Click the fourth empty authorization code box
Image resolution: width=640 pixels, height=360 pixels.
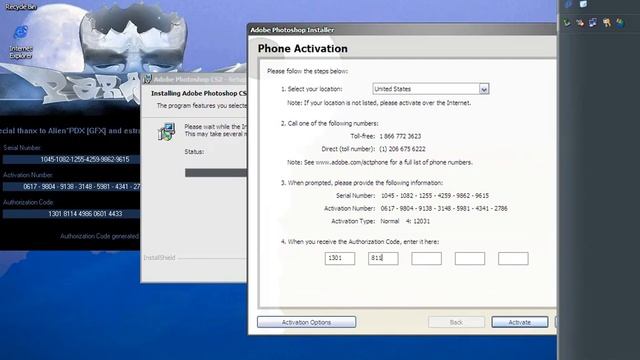coord(470,258)
